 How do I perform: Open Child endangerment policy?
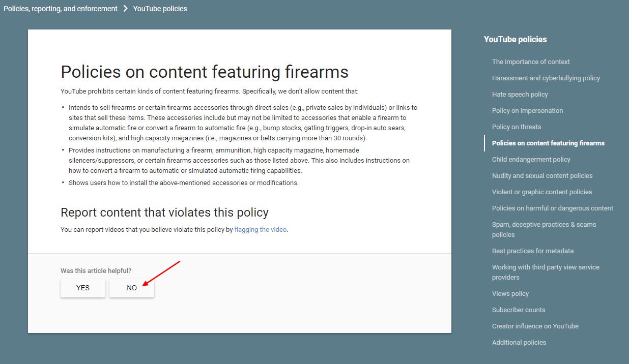click(531, 160)
